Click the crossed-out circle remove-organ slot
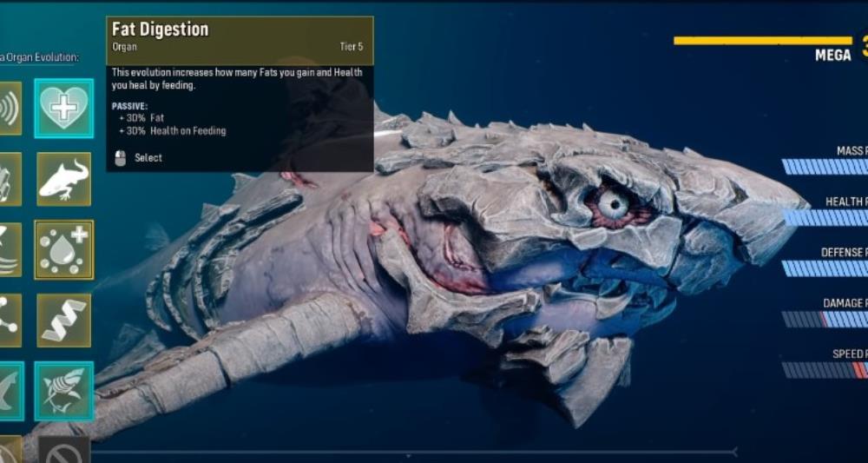Viewport: 868px width, 463px height. click(63, 452)
